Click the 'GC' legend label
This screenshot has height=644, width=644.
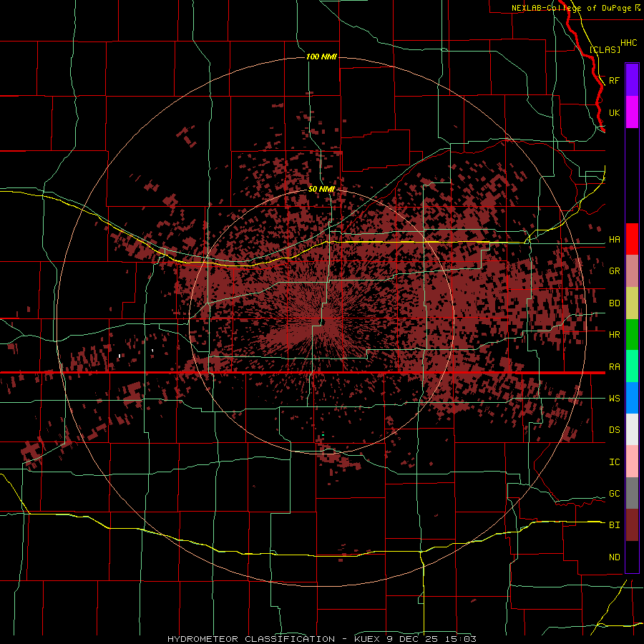pos(614,493)
